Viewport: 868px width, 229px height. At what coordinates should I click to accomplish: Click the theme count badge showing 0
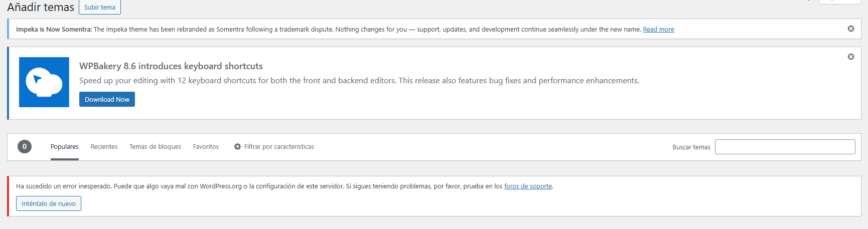[x=25, y=146]
